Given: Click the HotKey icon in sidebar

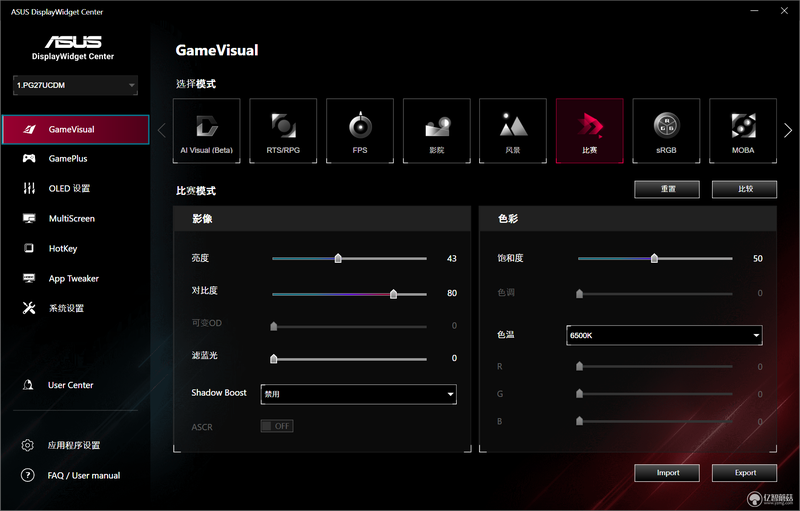Looking at the screenshot, I should pos(29,248).
